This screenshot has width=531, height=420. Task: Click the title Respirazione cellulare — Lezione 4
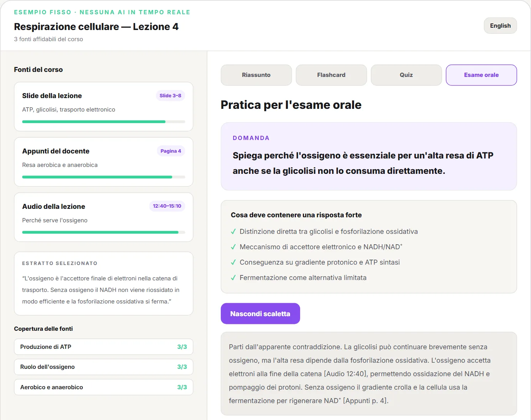pos(96,27)
